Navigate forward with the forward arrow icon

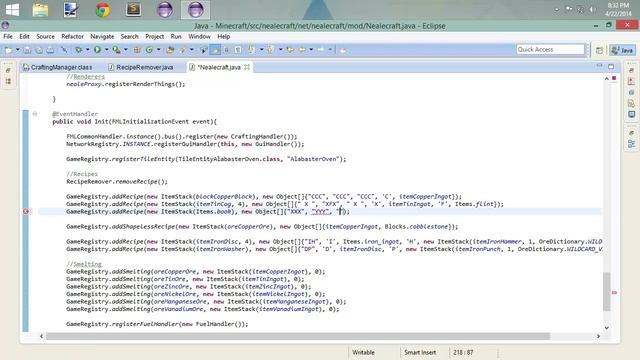click(x=321, y=50)
